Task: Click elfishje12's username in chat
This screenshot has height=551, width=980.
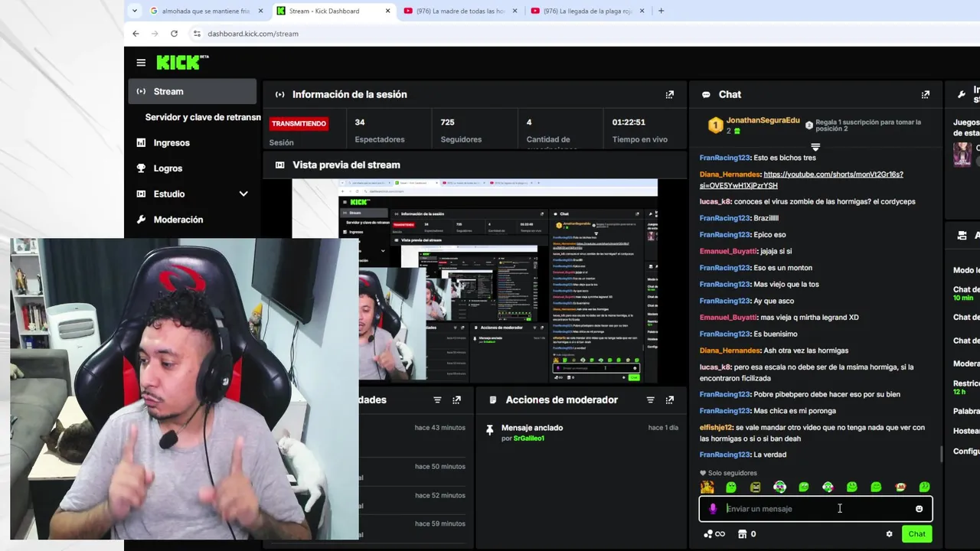Action: [716, 428]
